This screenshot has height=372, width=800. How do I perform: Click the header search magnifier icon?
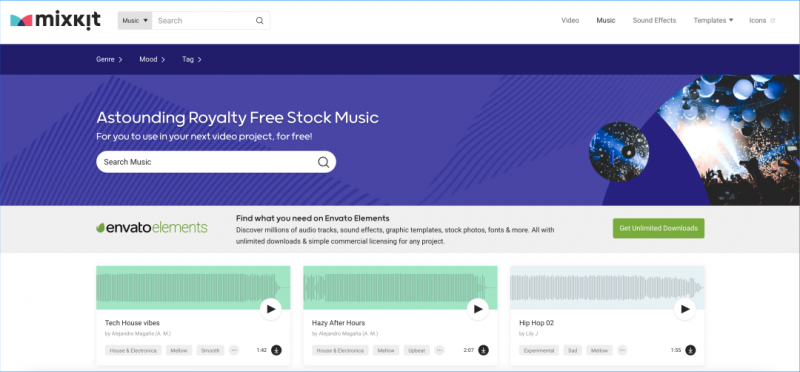(x=260, y=21)
